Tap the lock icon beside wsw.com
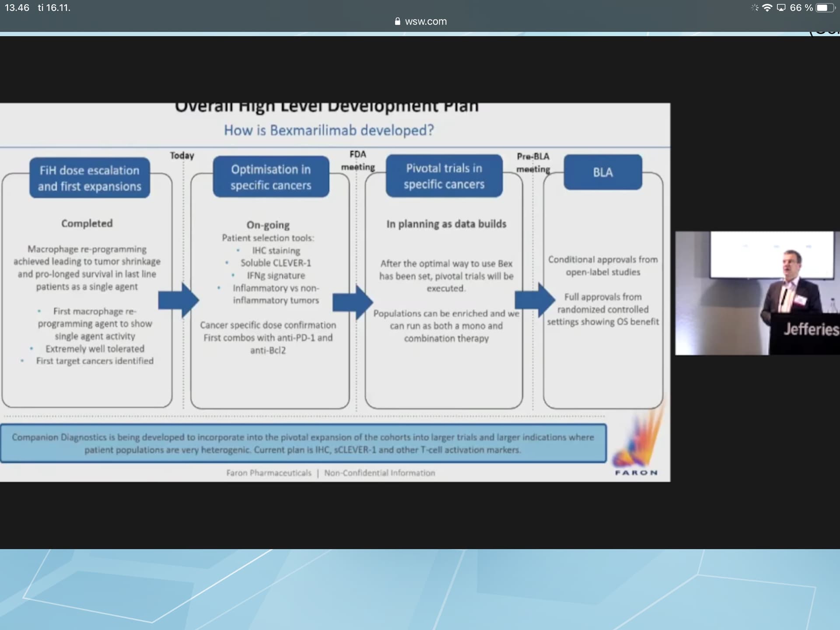 tap(397, 21)
